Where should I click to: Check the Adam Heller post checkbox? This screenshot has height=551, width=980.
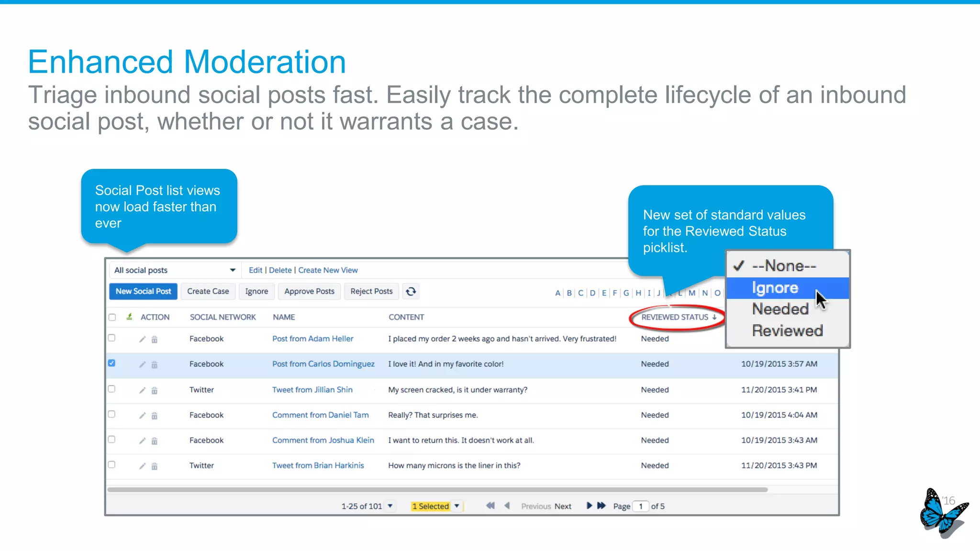112,338
